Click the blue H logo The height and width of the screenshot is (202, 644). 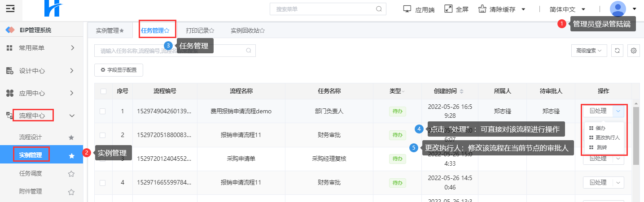coord(53,8)
